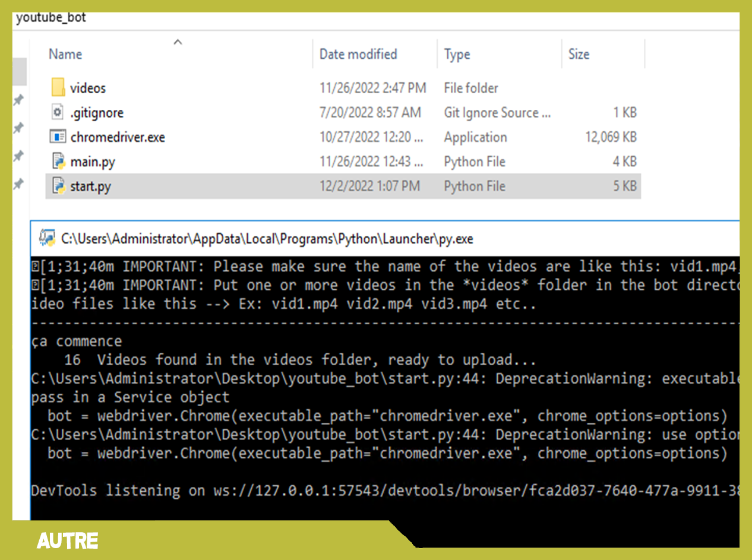Select the videos folder name
This screenshot has width=752, height=560.
(x=88, y=88)
